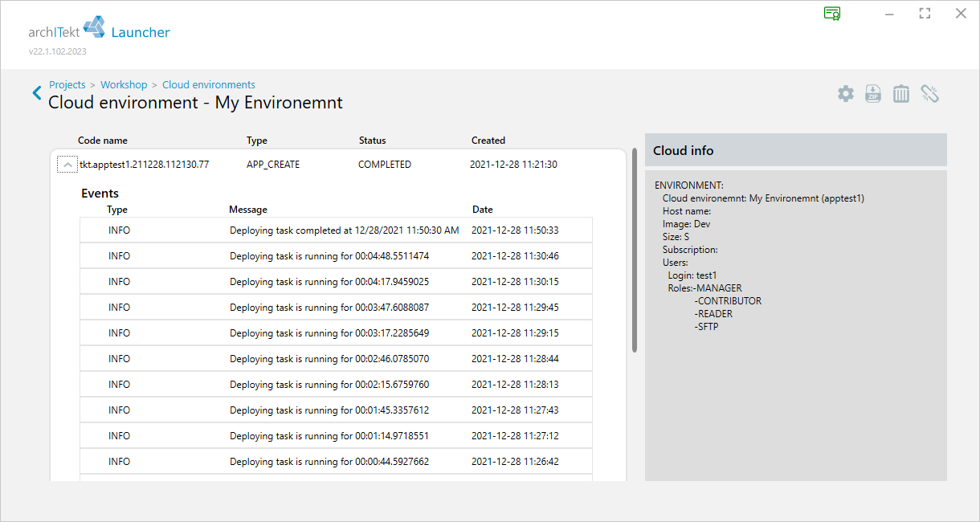Viewport: 980px width, 522px height.
Task: Select the Code name column header
Action: click(103, 141)
